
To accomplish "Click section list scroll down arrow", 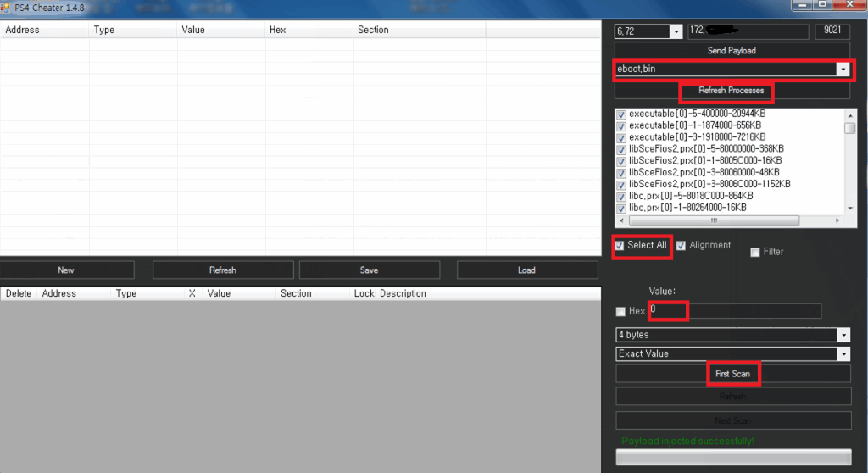I will (850, 209).
